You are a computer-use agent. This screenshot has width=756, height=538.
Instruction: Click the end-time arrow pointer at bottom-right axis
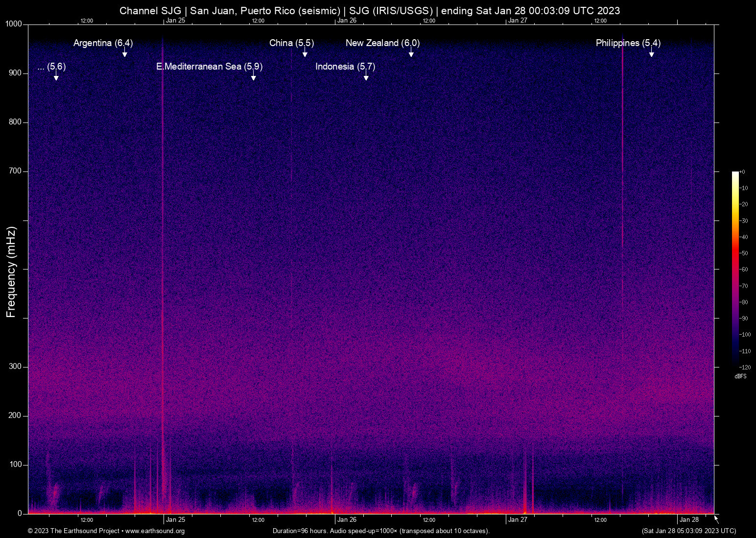716,519
